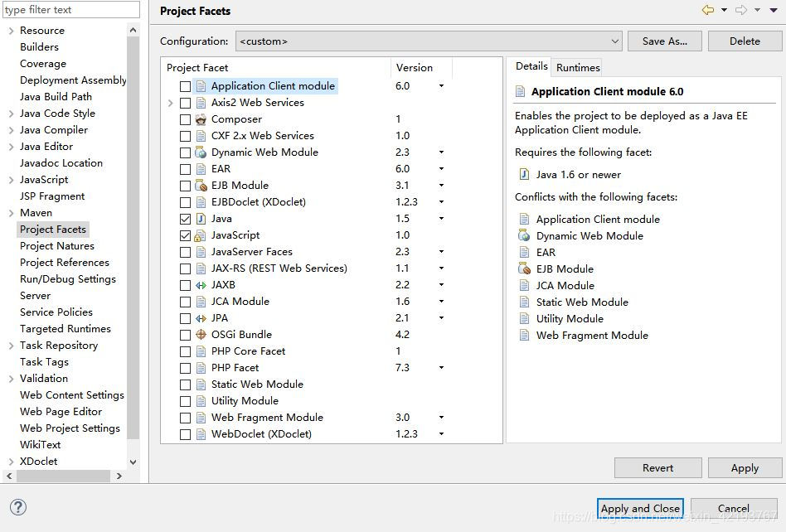Uncheck the Java facet checkbox
The image size is (786, 532).
(185, 219)
